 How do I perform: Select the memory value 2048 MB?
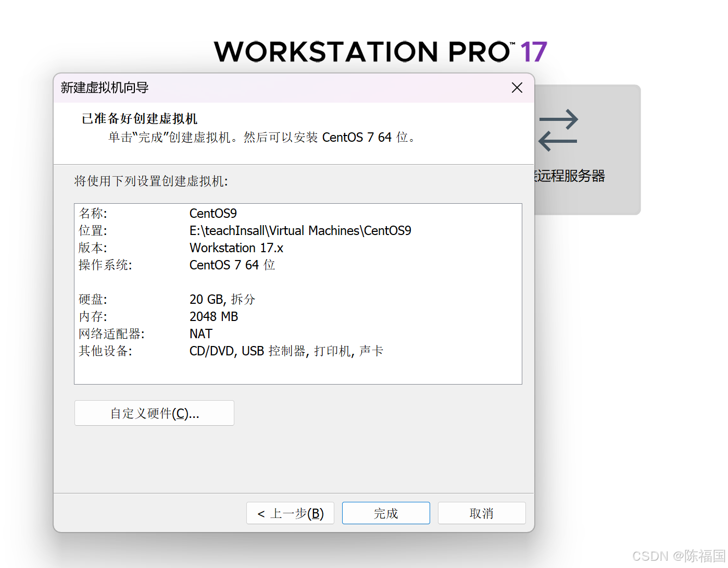point(214,316)
